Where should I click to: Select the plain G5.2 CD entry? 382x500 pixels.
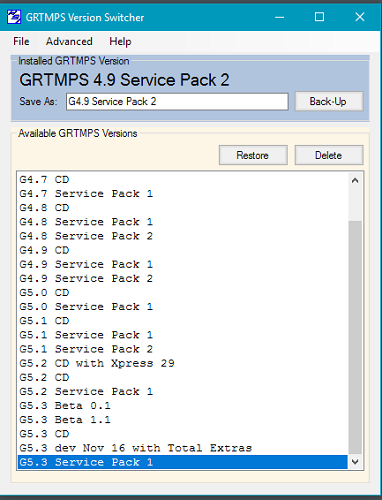[183, 377]
